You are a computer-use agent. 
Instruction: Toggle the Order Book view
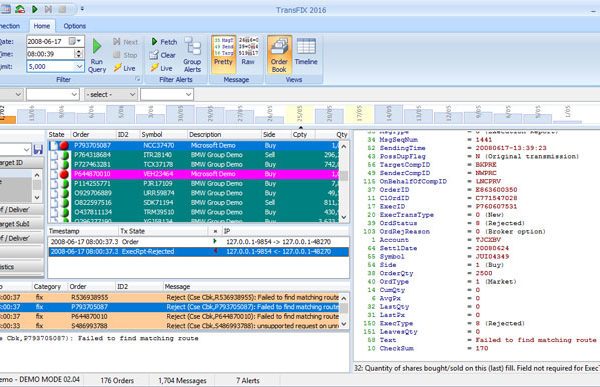(279, 55)
